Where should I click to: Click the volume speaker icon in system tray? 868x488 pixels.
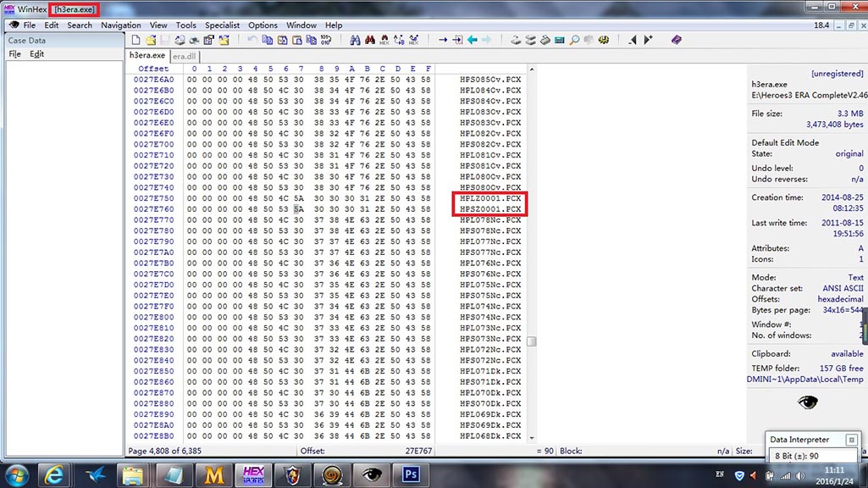click(x=800, y=476)
